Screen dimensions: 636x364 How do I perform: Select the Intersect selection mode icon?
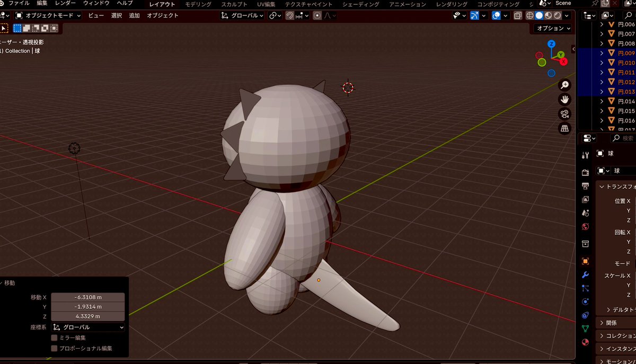click(x=54, y=28)
